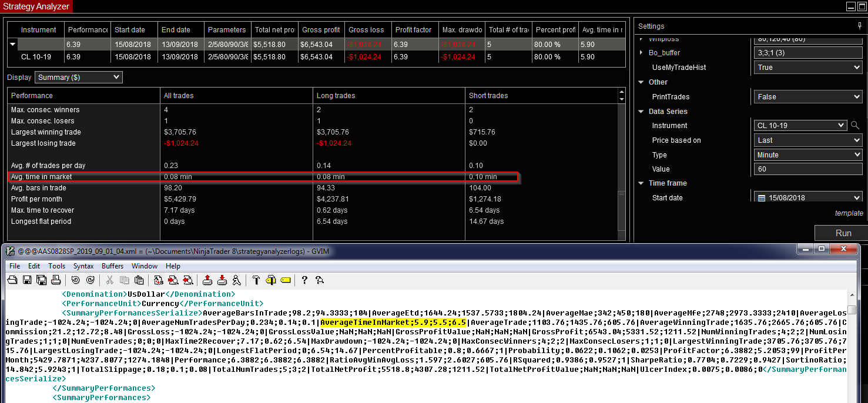868x403 pixels.
Task: Click the Max. time to recover label
Action: 42,210
